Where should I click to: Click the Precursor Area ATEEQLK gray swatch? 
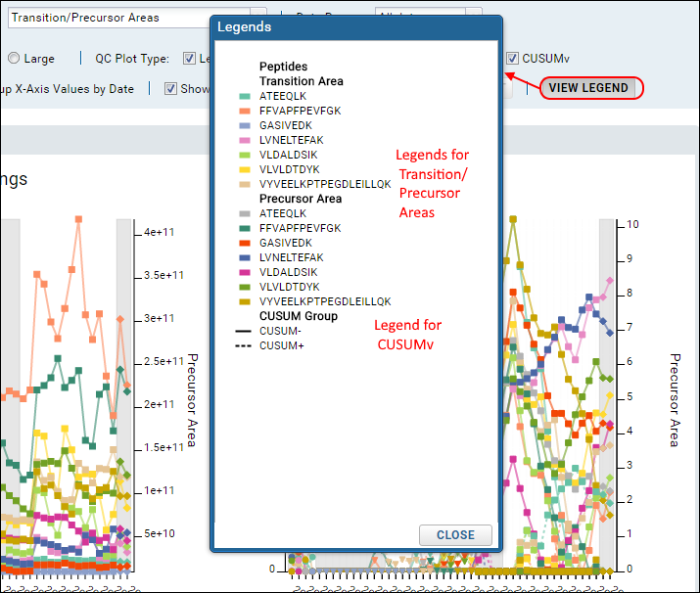245,213
